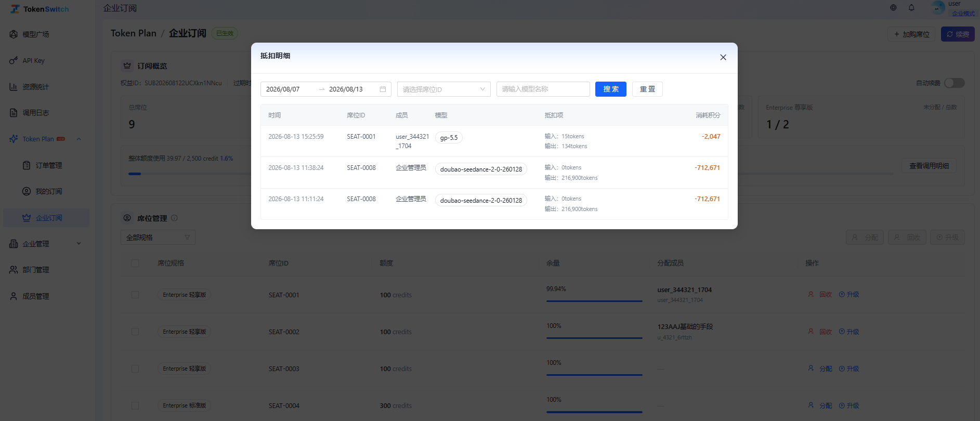Click the 重置 button
Viewport: 980px width, 421px height.
click(647, 89)
